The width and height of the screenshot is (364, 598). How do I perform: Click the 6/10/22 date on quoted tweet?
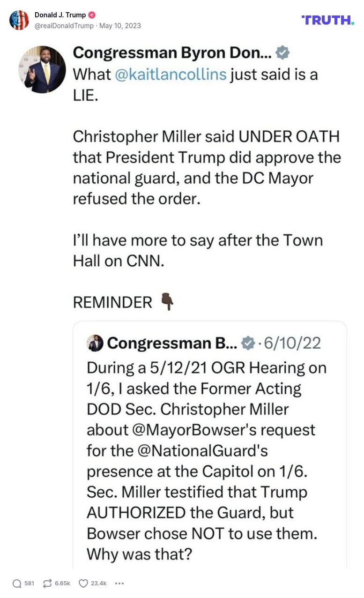292,344
